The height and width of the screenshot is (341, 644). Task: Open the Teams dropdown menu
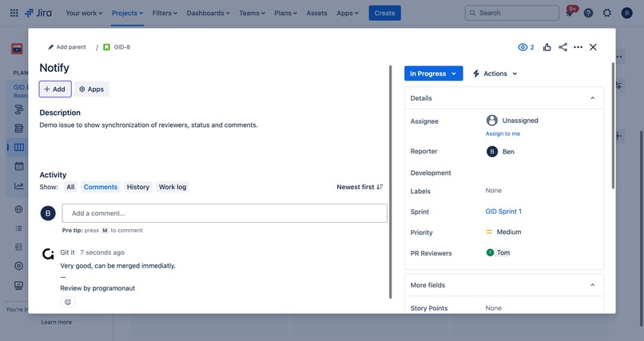252,13
